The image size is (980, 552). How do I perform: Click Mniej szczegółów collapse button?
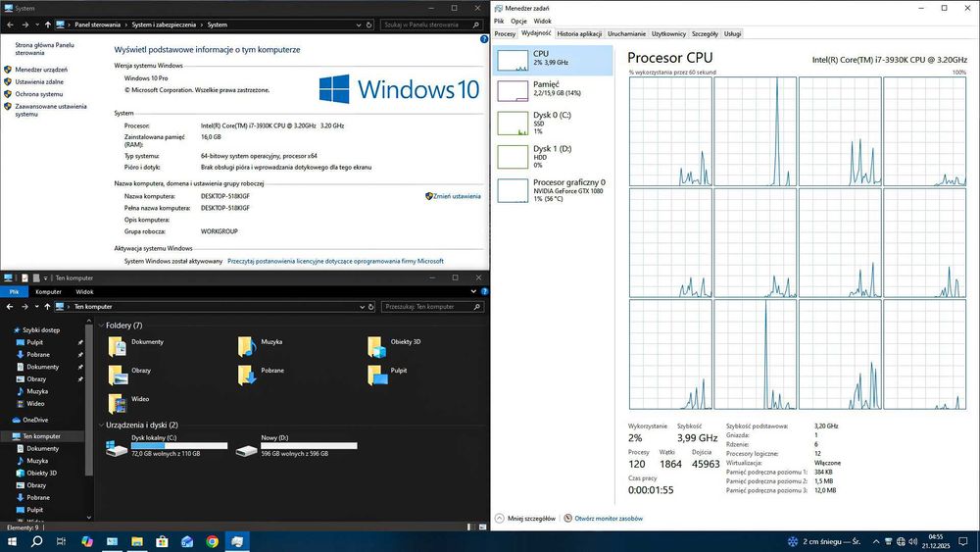pos(525,519)
